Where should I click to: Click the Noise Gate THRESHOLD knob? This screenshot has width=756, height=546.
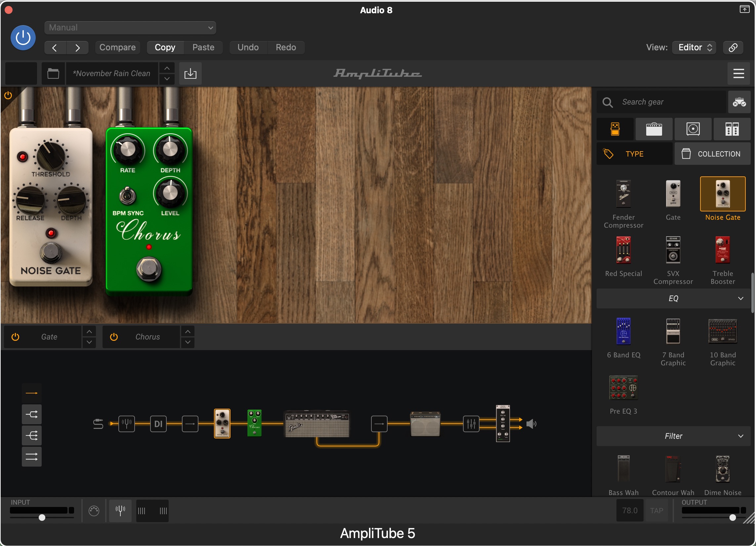point(51,156)
